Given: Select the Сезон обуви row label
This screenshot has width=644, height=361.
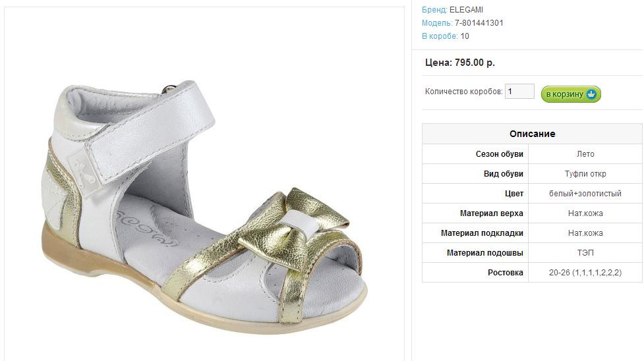Looking at the screenshot, I should click(x=500, y=154).
